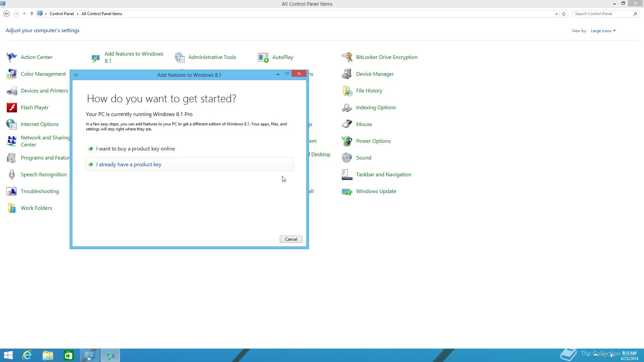Open the Color Management icon
This screenshot has width=644, height=362.
click(x=12, y=74)
